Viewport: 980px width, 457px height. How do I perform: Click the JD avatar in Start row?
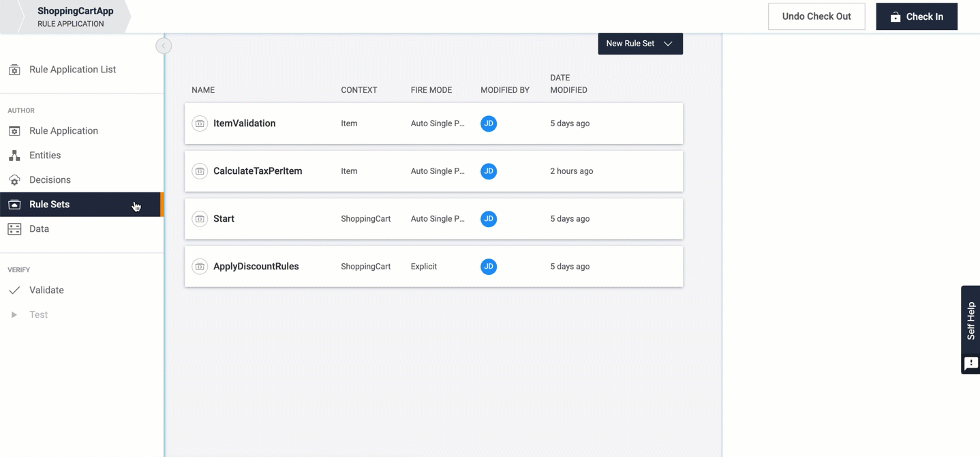(x=489, y=219)
